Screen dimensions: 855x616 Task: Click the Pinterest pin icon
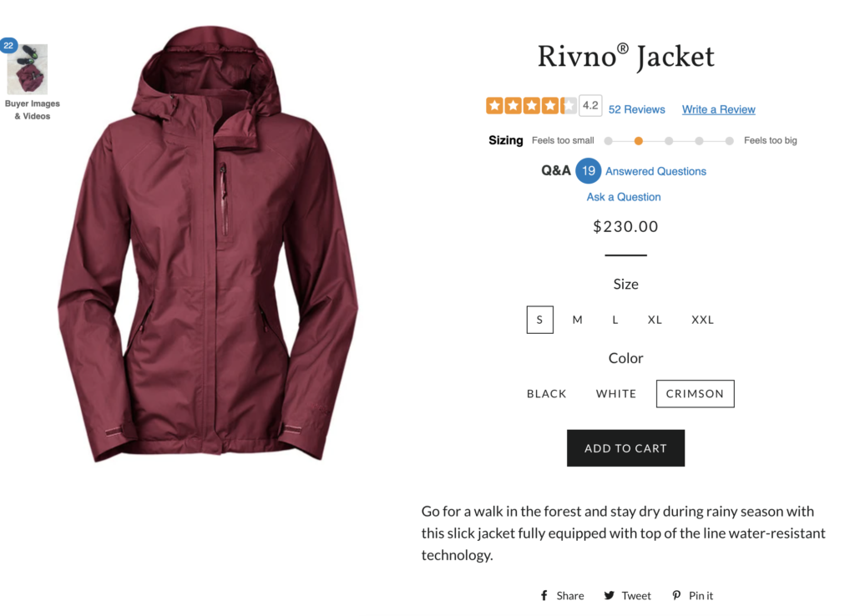[677, 595]
